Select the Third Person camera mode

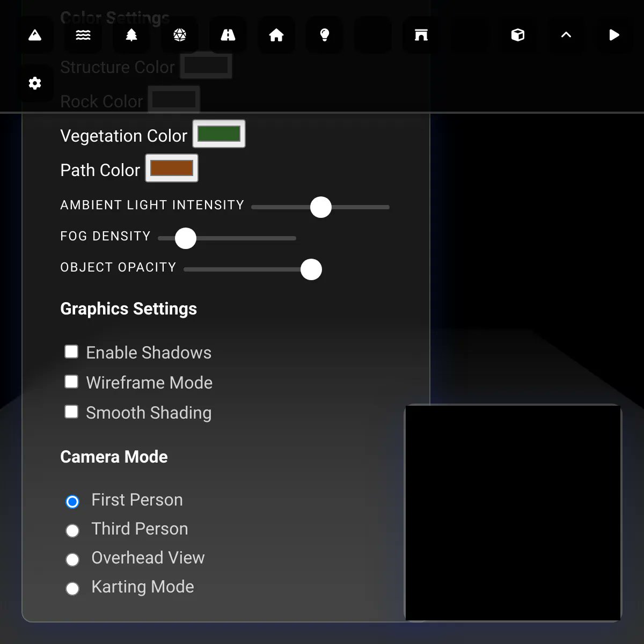point(72,530)
